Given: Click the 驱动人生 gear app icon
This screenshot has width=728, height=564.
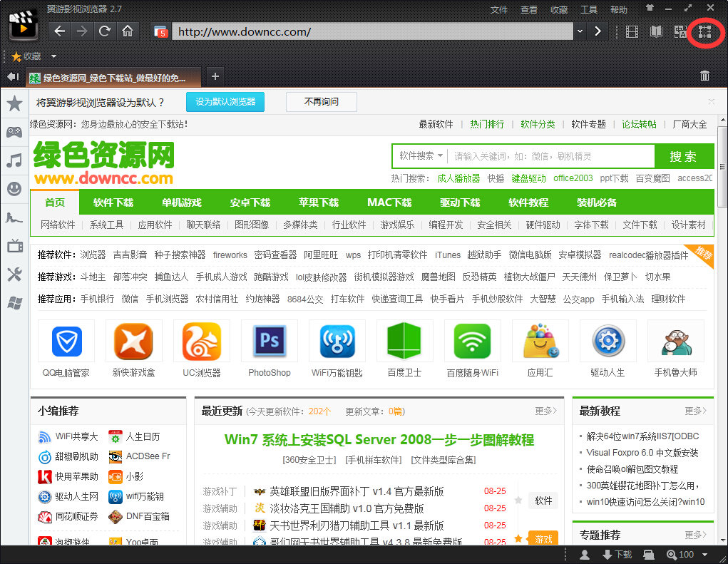Looking at the screenshot, I should point(607,342).
